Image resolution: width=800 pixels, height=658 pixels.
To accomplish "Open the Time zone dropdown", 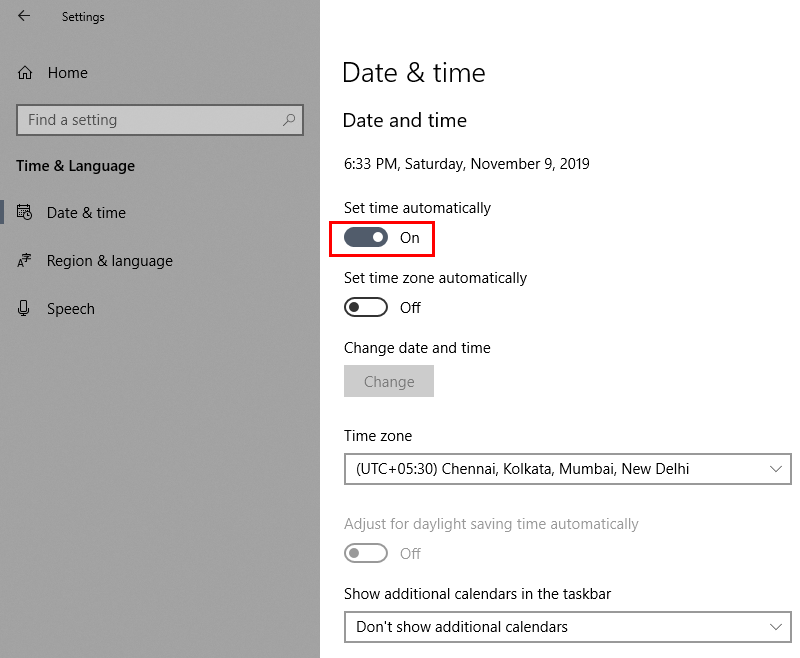I will (x=567, y=469).
